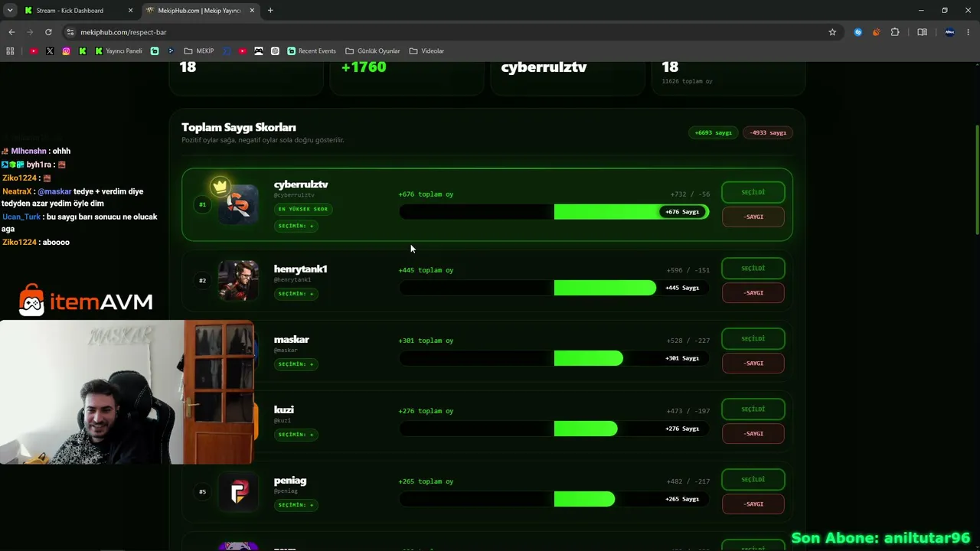980x551 pixels.
Task: Open the teal bookmark icon before MEKİP folder
Action: coord(155,51)
